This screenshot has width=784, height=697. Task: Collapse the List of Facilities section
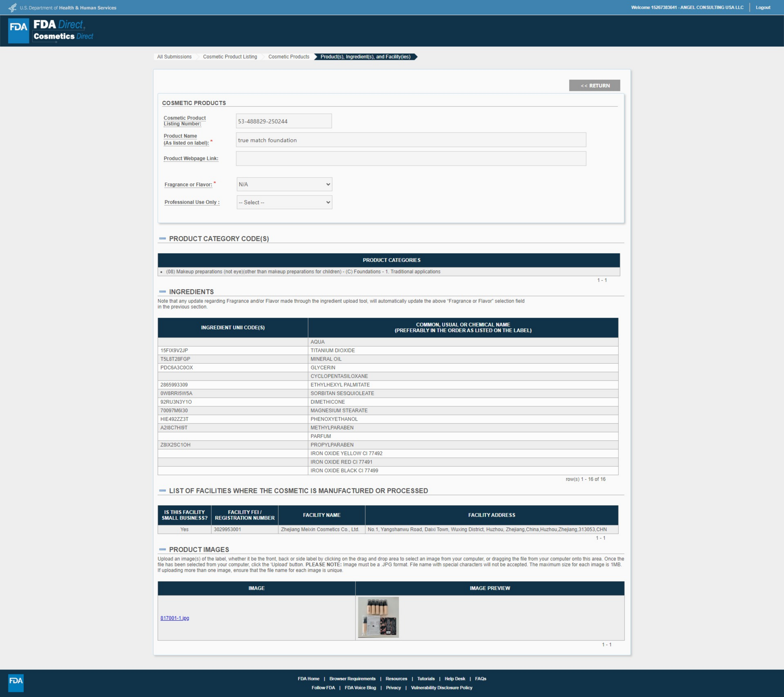pyautogui.click(x=163, y=491)
